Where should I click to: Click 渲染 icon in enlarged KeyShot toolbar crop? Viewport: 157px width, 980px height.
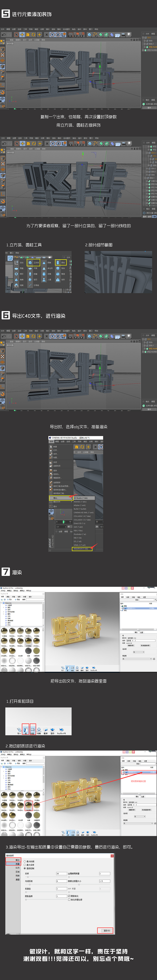pyautogui.click(x=53, y=730)
